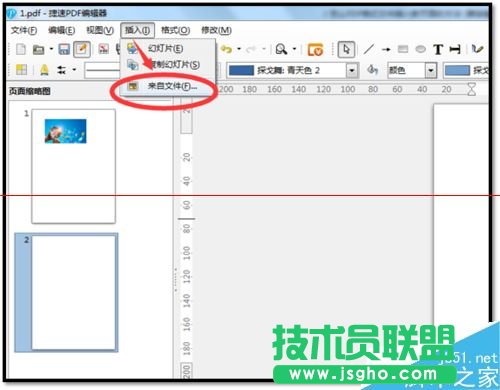Viewport: 500px width, 390px height.
Task: Select the arrow pointer selection tool
Action: (x=346, y=50)
